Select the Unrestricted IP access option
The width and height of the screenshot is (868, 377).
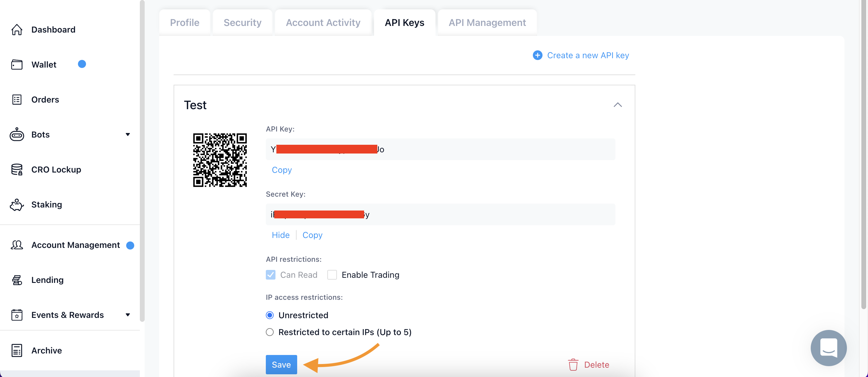pyautogui.click(x=269, y=315)
